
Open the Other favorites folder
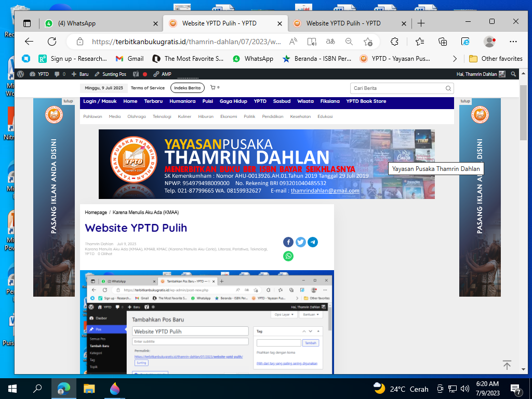tap(496, 59)
